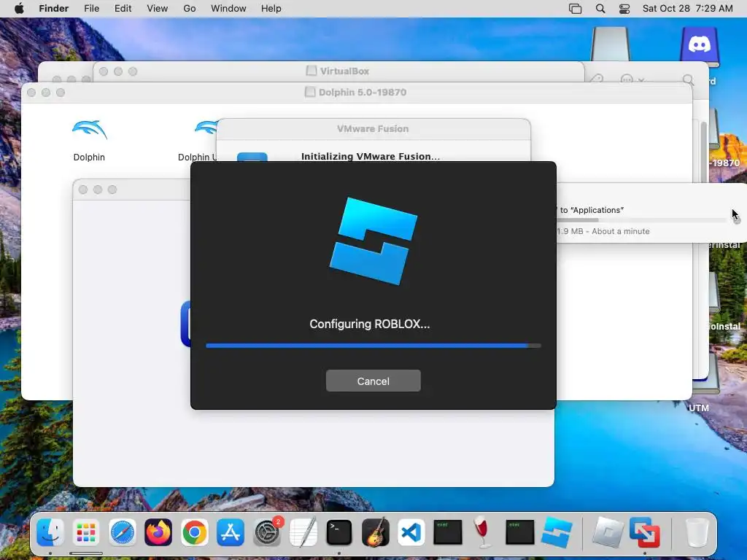
Task: Open the Help menu
Action: pyautogui.click(x=271, y=9)
